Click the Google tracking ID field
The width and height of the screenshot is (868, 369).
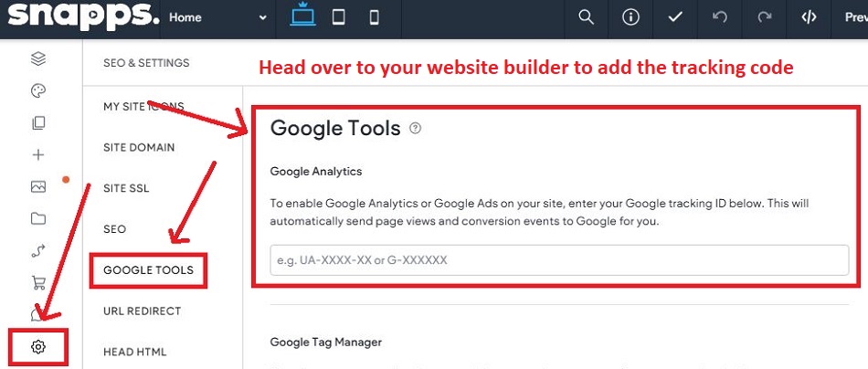click(x=559, y=260)
